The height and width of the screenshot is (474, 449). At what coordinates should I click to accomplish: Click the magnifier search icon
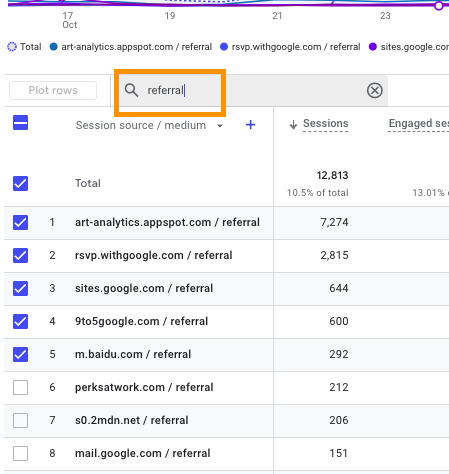(x=131, y=90)
